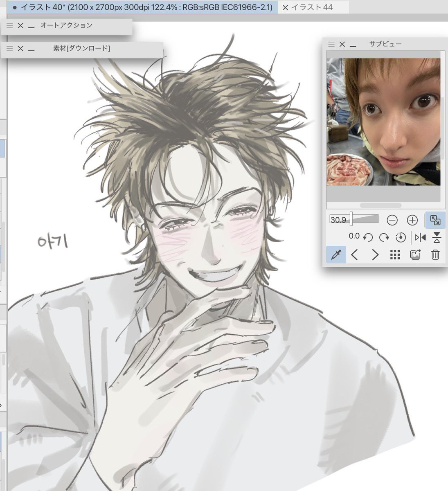This screenshot has width=448, height=491.
Task: Open the オートアクション panel menu
Action: (10, 25)
